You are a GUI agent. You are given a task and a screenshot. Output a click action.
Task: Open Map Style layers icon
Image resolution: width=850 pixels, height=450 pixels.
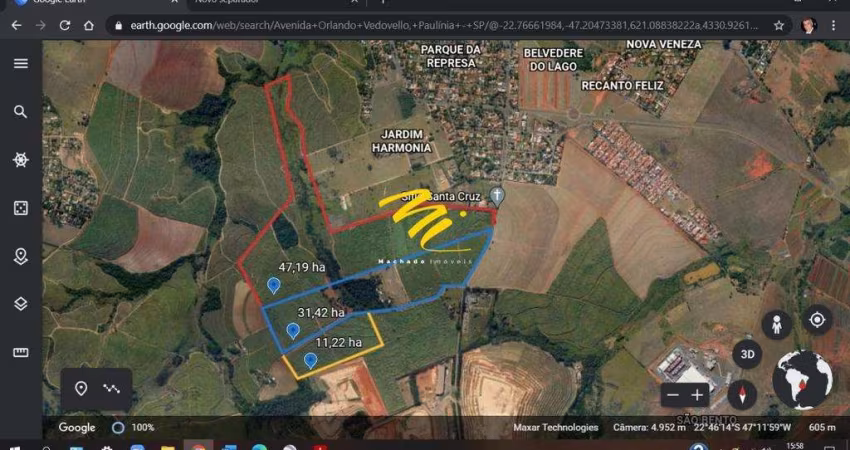(x=21, y=304)
